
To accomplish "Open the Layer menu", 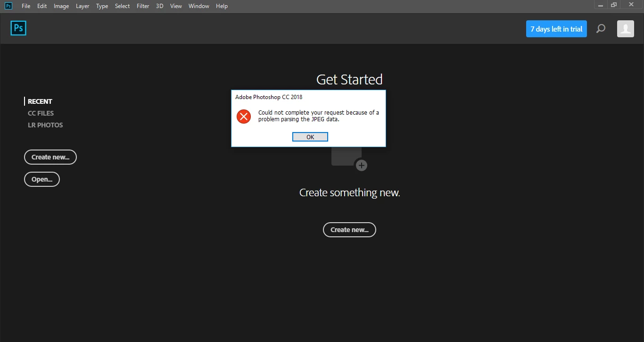I will coord(83,6).
